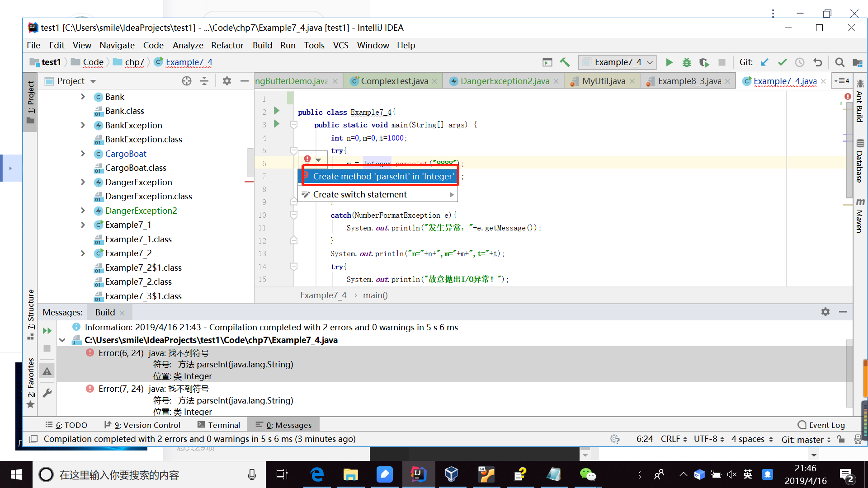Screen dimensions: 868x488
Task: Open 6: TODO tool window
Action: coord(66,425)
